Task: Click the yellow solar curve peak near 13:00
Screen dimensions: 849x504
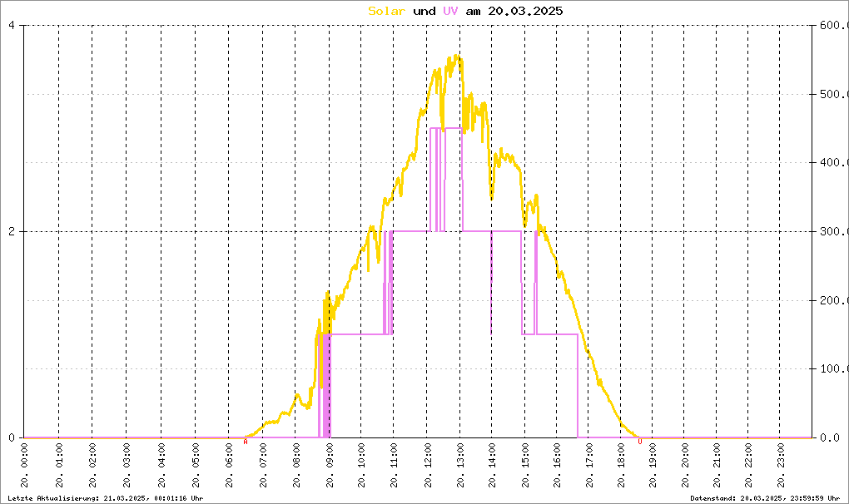Action: (x=456, y=57)
